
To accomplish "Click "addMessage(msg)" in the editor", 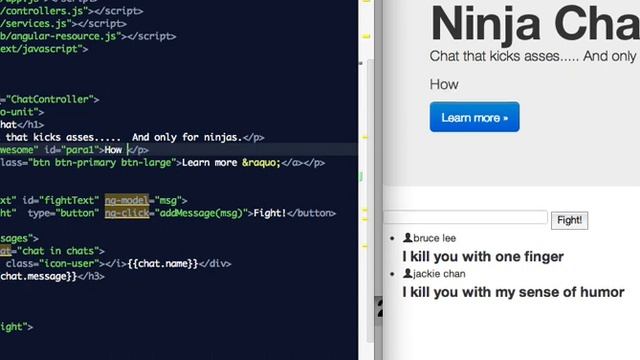I will [201, 213].
